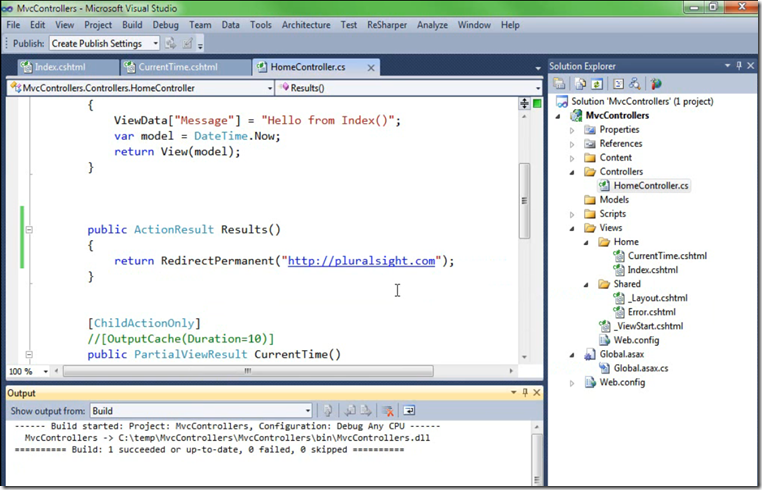Collapse the Shared folder arrow
This screenshot has width=762, height=490.
click(586, 284)
